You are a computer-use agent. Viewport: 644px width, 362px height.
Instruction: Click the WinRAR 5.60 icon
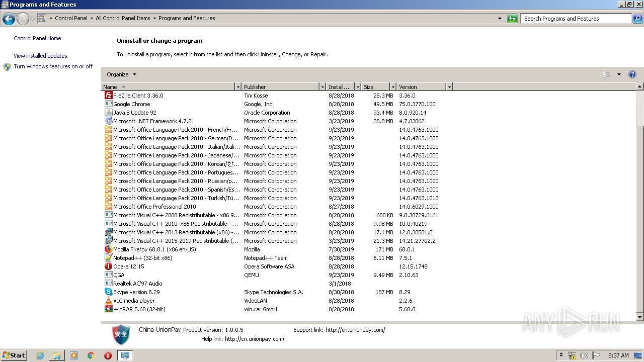(108, 309)
